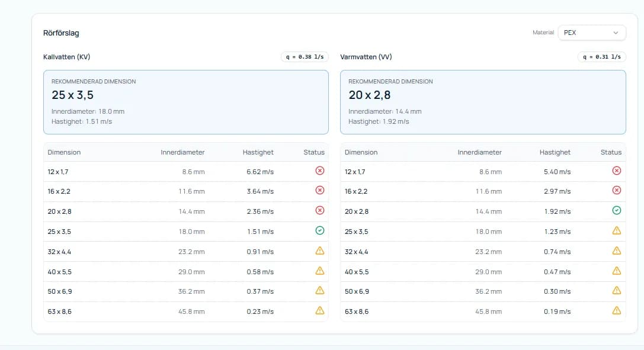Click red X status icon for Kallvatten 12 x 1,7
Screen dimensions: 644x350
pyautogui.click(x=319, y=171)
